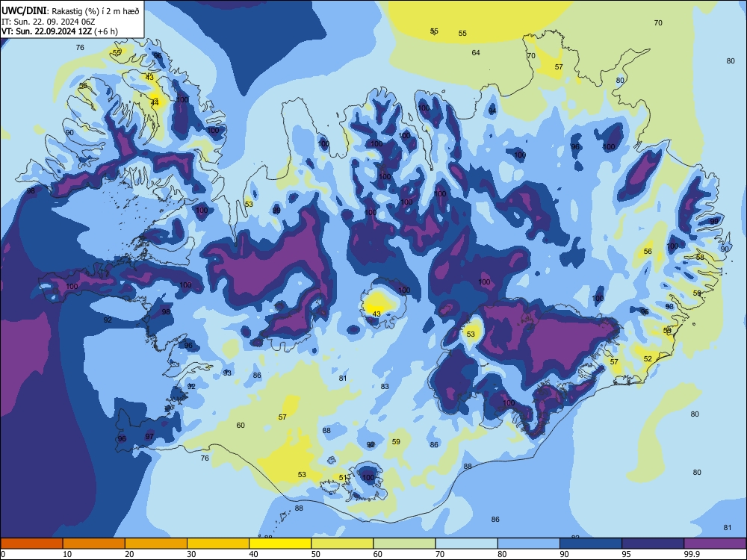Image resolution: width=747 pixels, height=560 pixels.
Task: Pick the pale yellow 50–60 legend swatch
Action: point(342,544)
